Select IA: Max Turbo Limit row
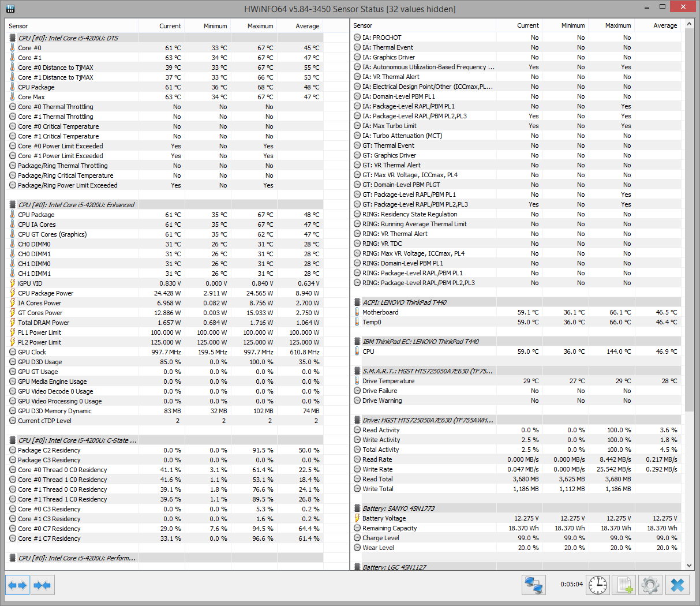The image size is (700, 606). coord(516,126)
